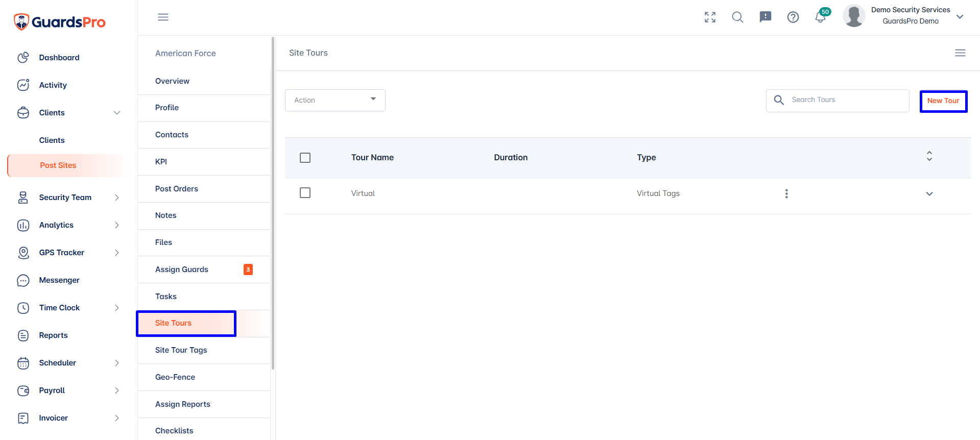The image size is (980, 440).
Task: Open the Post Sites sidebar link
Action: click(68, 165)
